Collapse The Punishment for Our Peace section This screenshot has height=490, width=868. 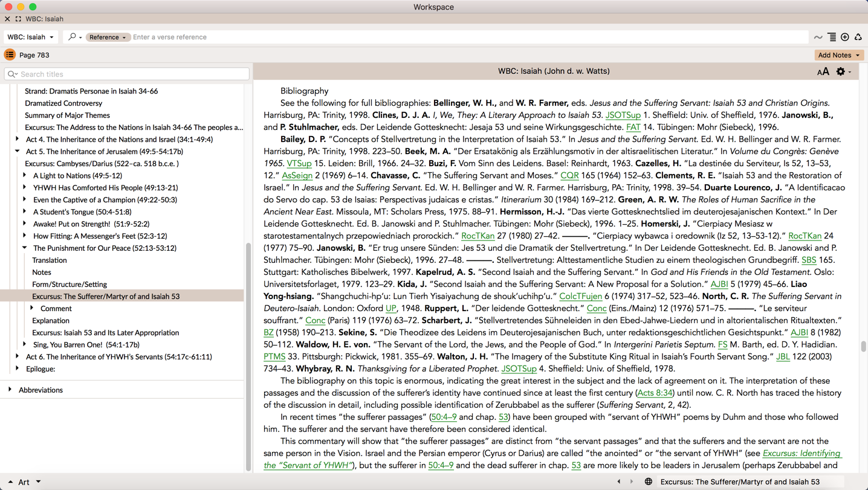click(25, 248)
